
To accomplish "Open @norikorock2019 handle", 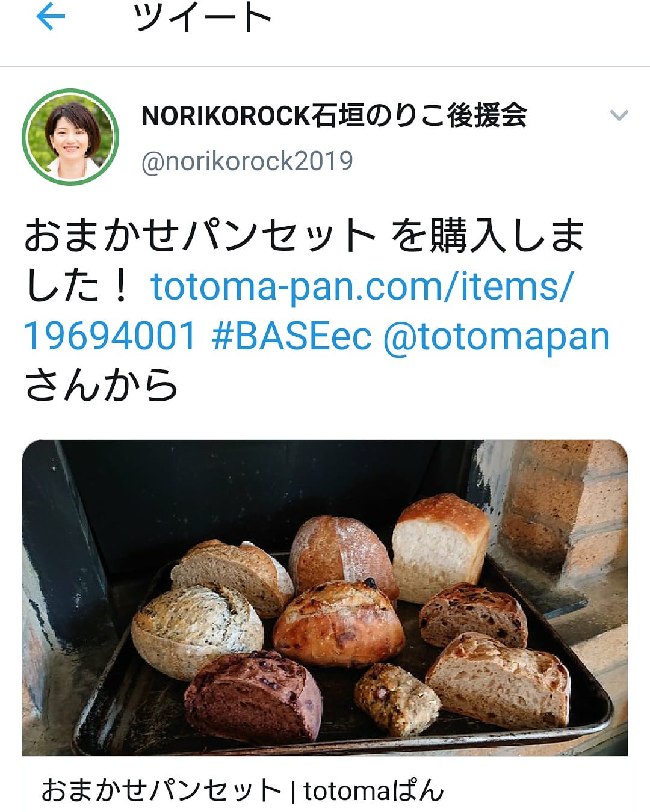I will [x=247, y=161].
